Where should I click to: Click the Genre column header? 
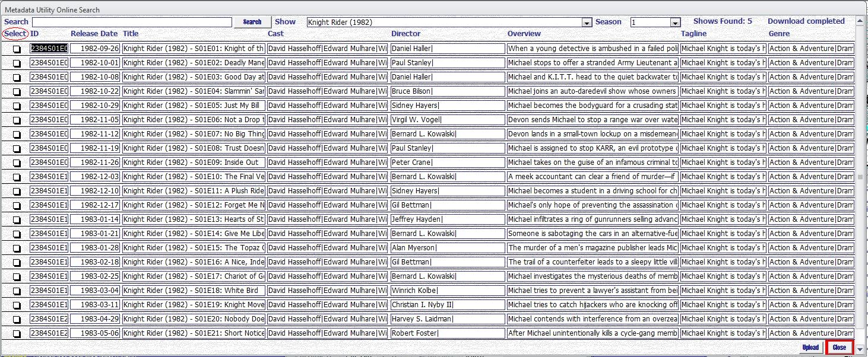pyautogui.click(x=779, y=34)
